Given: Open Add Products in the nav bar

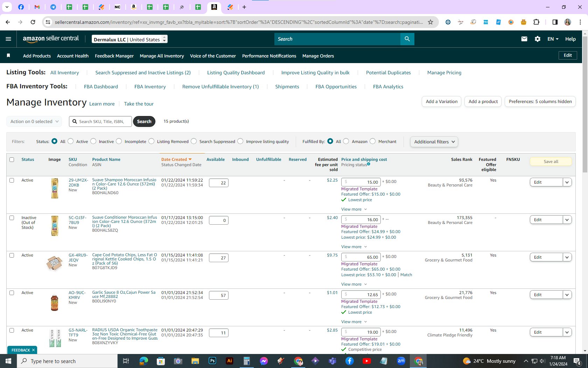Looking at the screenshot, I should pyautogui.click(x=37, y=56).
